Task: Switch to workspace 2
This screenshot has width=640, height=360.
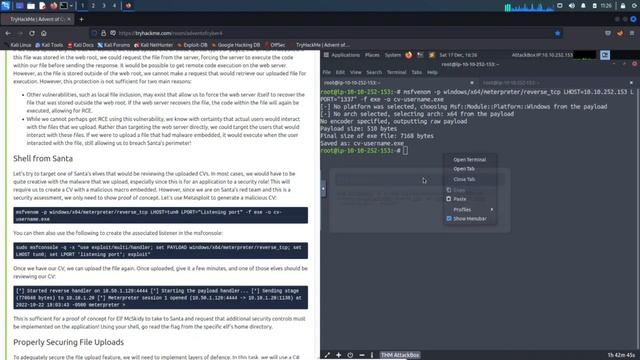Action: coord(93,6)
